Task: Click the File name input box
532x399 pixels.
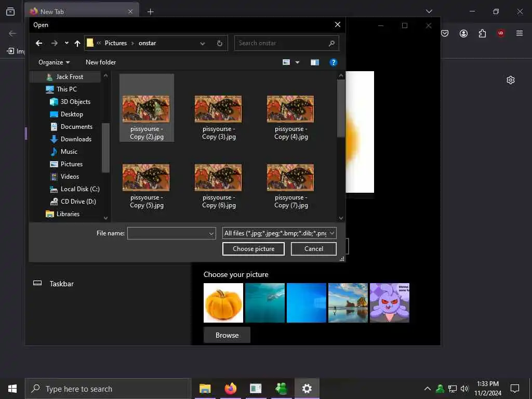Action: point(168,233)
